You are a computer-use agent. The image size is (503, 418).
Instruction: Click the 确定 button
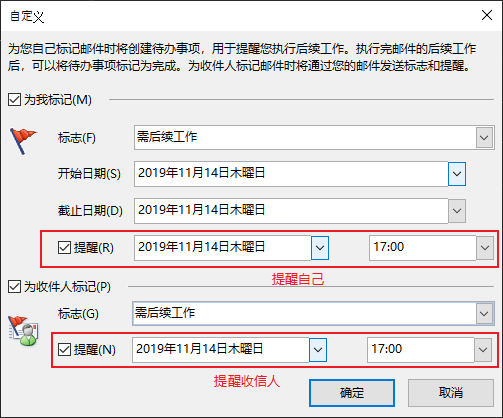(x=352, y=393)
